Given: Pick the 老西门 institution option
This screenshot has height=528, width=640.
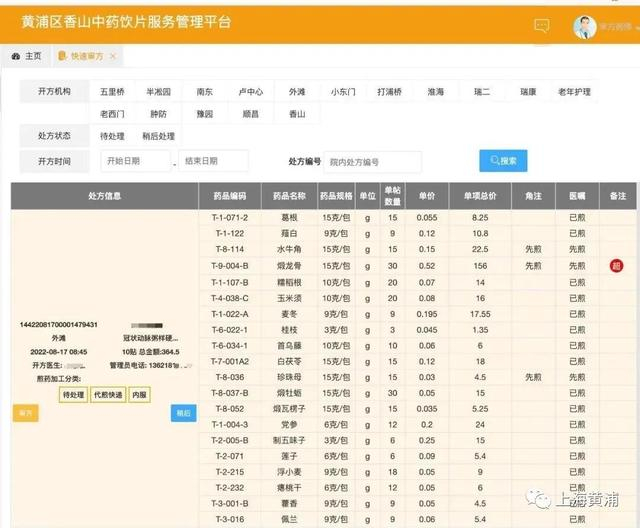Looking at the screenshot, I should tap(112, 114).
